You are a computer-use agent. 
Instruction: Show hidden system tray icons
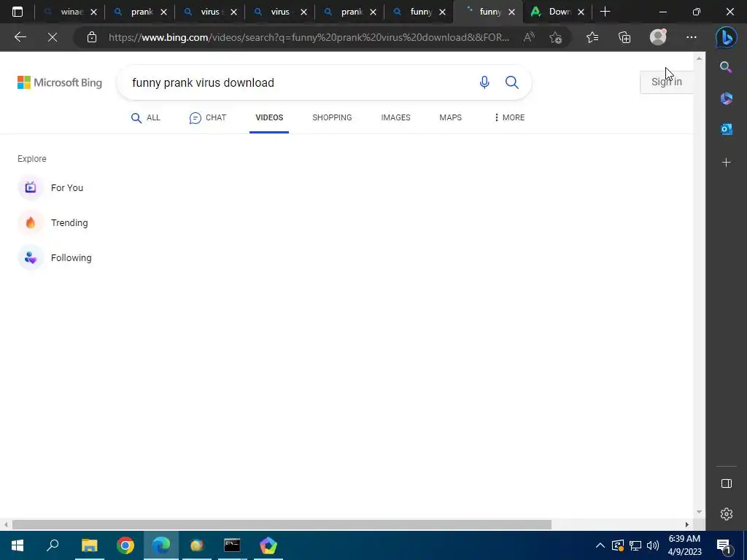point(600,545)
